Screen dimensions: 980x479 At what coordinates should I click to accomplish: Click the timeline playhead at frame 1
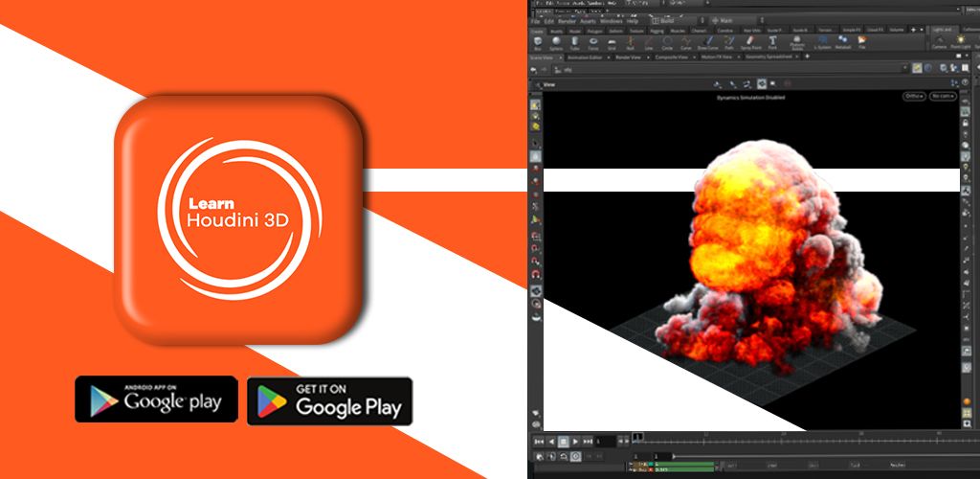coord(637,437)
